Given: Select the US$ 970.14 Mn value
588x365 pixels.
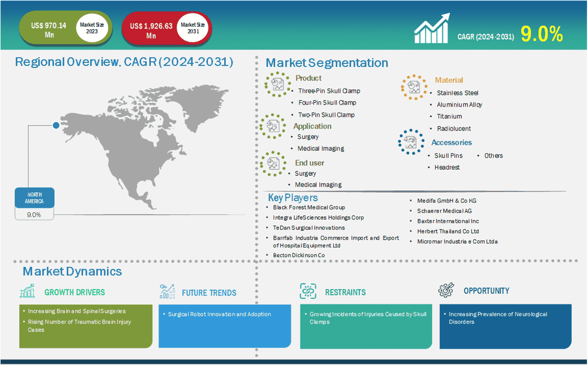Looking at the screenshot, I should [x=49, y=30].
